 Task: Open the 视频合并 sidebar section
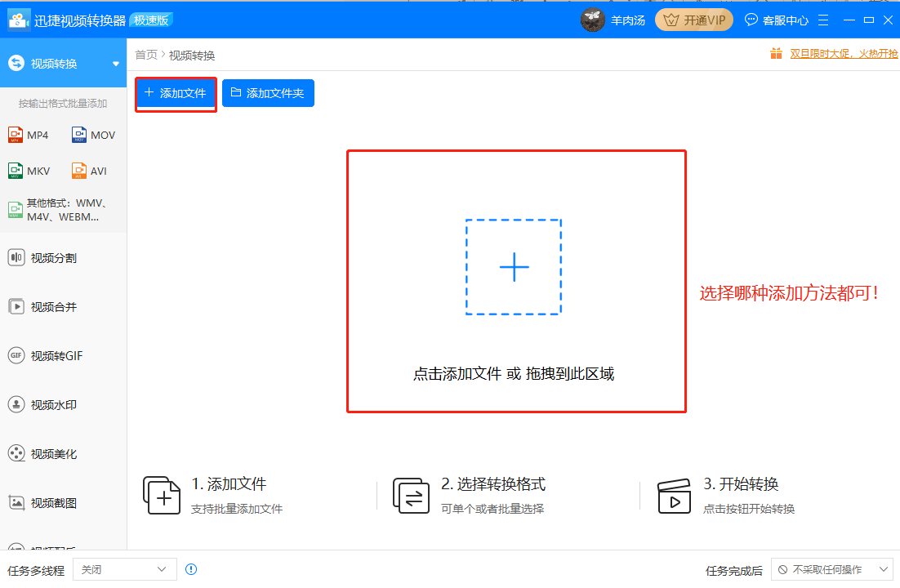tap(63, 306)
